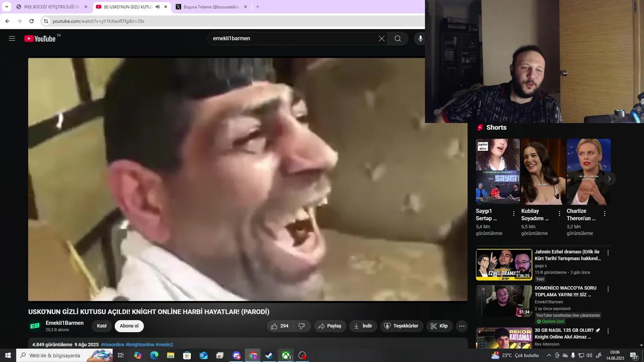This screenshot has width=644, height=362.
Task: Like the video with thumbs up
Action: [280, 326]
